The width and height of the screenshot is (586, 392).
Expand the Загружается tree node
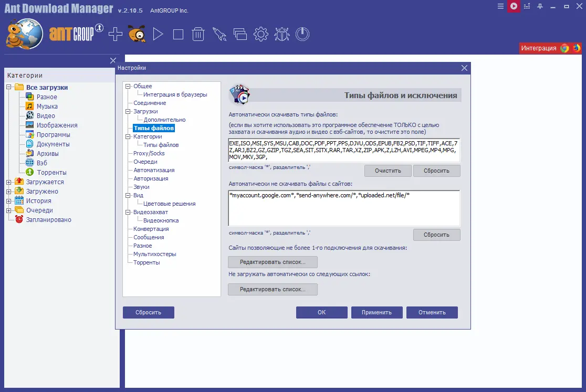point(8,182)
